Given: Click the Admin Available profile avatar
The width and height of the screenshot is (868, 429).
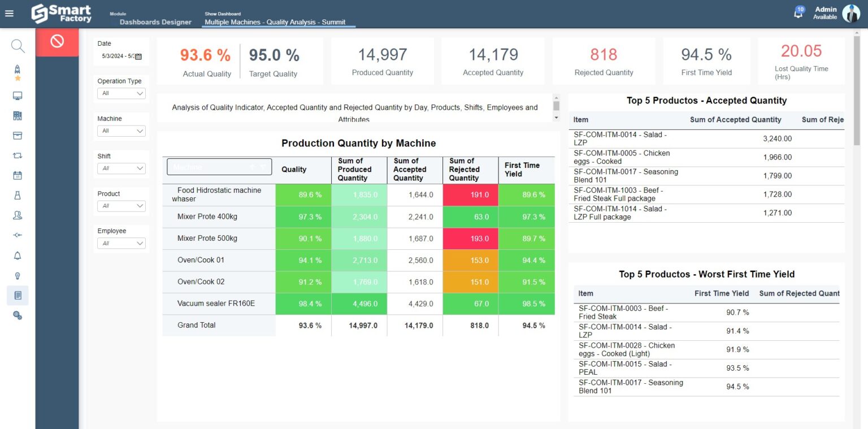Looking at the screenshot, I should 852,14.
